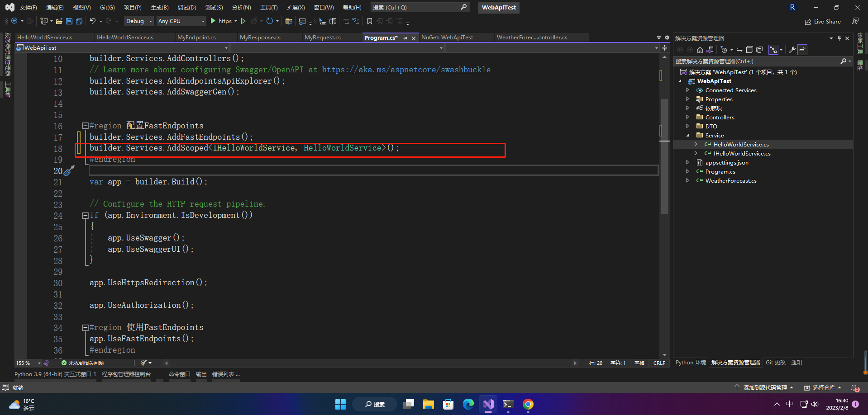Click the code cleanup broom icon
Image resolution: width=868 pixels, height=415 pixels.
click(143, 363)
